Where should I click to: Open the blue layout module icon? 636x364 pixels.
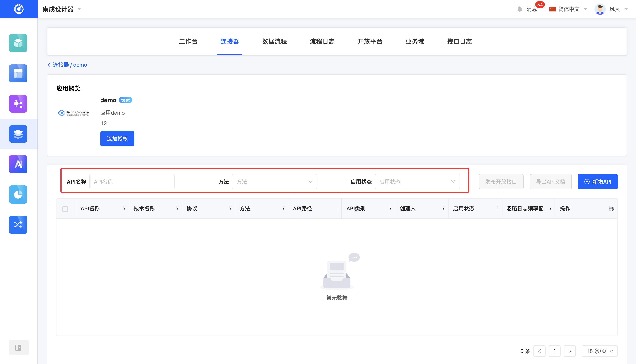coord(18,73)
